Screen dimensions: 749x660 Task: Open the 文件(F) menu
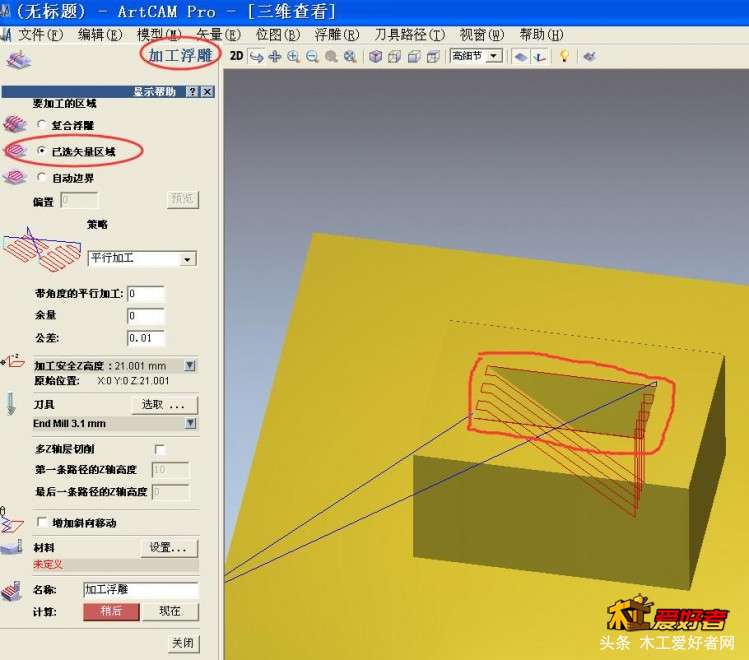click(x=41, y=35)
